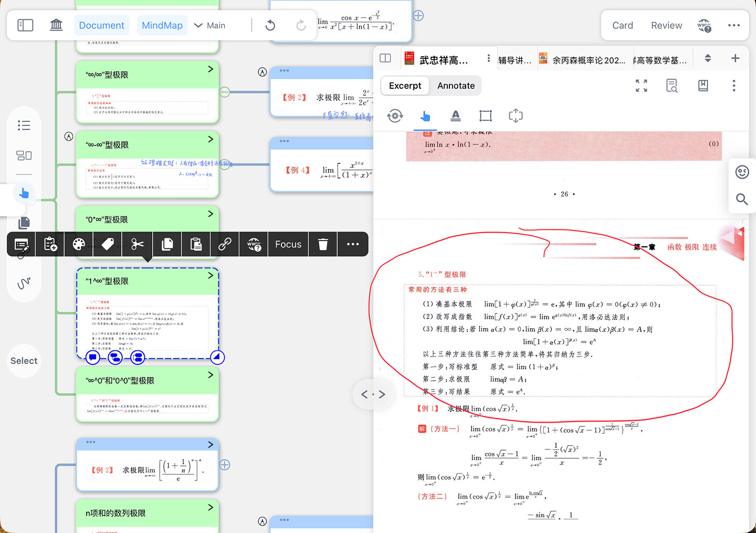Open document vertical more menu
The height and width of the screenshot is (533, 756).
[x=733, y=86]
